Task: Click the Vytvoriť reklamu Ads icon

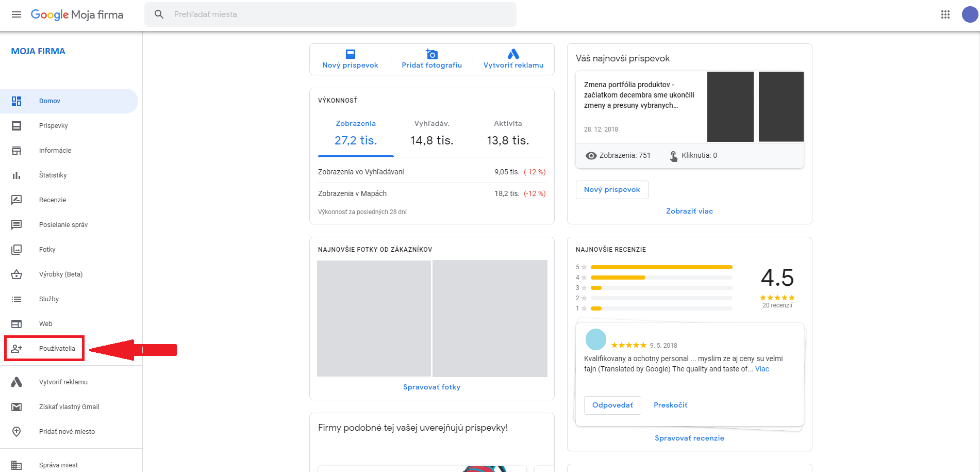Action: tap(513, 54)
